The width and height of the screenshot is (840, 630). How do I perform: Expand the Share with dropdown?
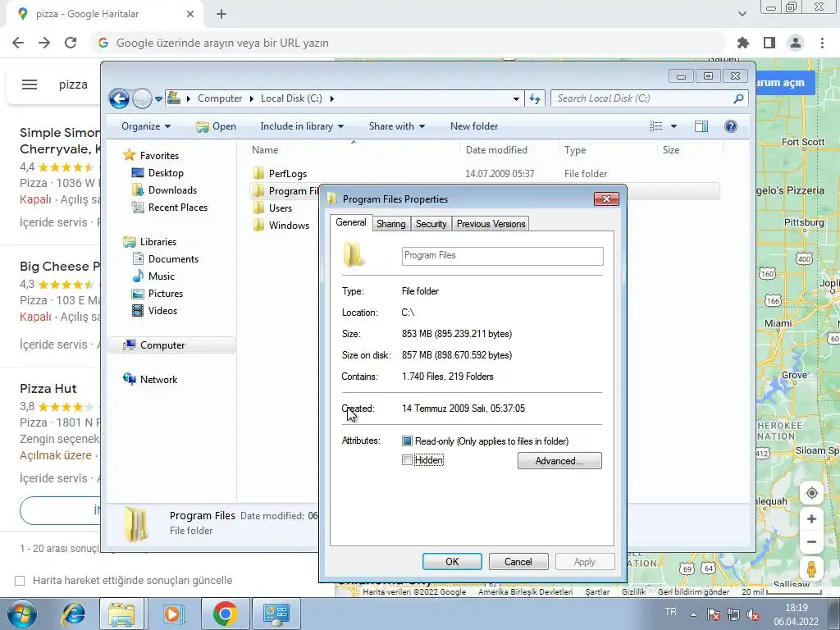(x=396, y=126)
